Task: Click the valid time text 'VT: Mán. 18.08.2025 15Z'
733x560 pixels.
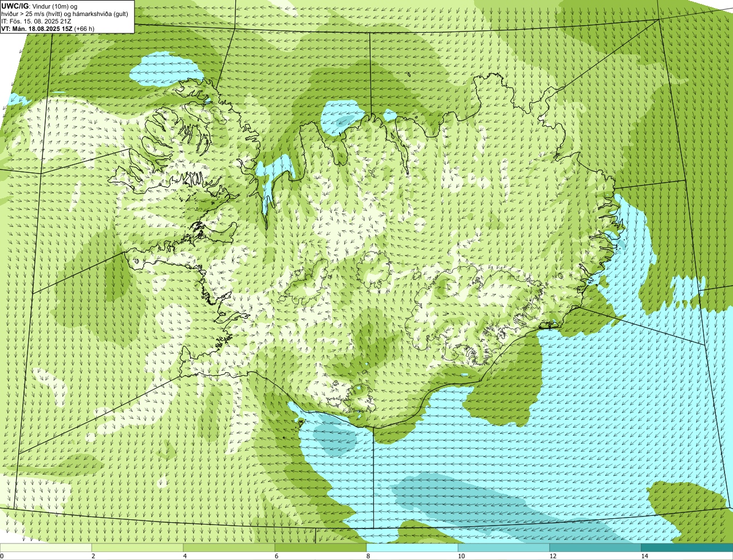Action: click(37, 28)
